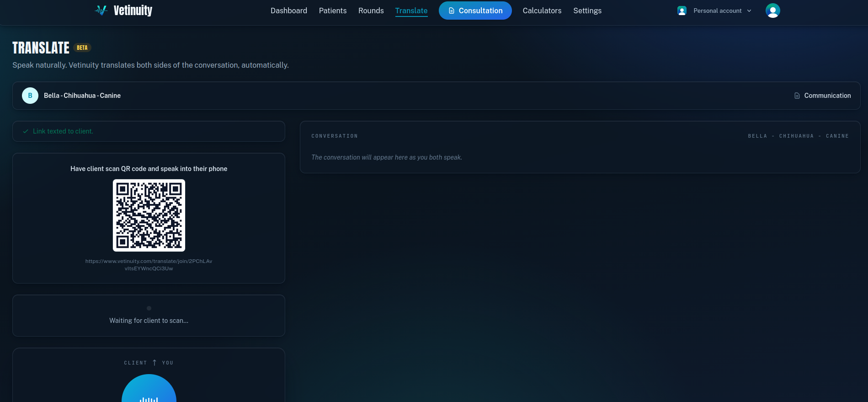The image size is (868, 402).
Task: Click the Personal account avatar icon
Action: (x=682, y=11)
